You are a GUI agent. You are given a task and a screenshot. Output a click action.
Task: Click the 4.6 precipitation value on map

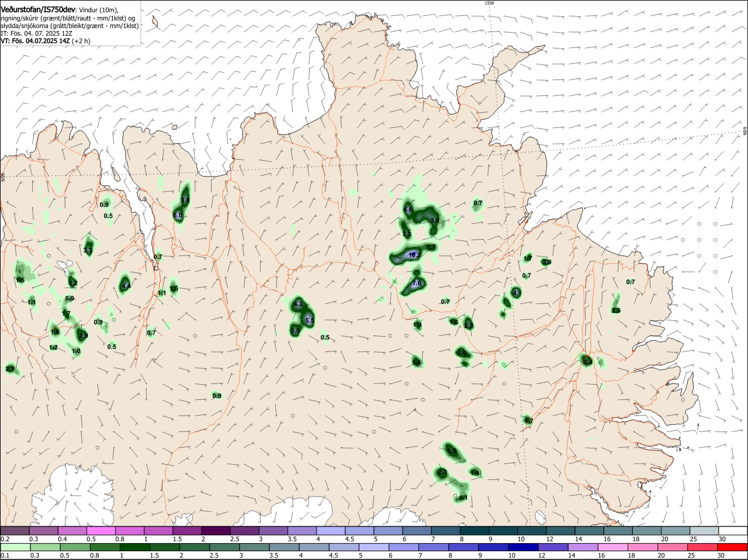click(408, 209)
